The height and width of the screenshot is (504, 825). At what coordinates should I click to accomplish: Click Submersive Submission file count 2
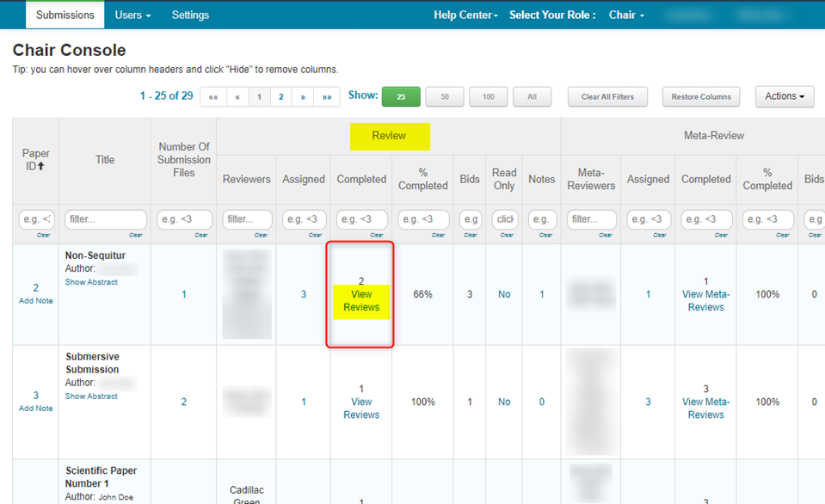(183, 402)
